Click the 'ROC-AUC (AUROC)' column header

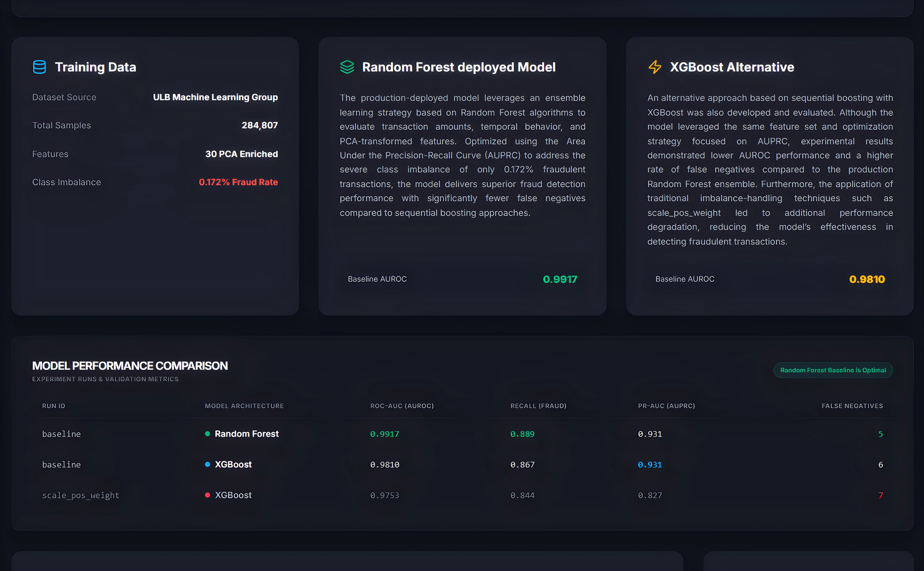pos(402,406)
